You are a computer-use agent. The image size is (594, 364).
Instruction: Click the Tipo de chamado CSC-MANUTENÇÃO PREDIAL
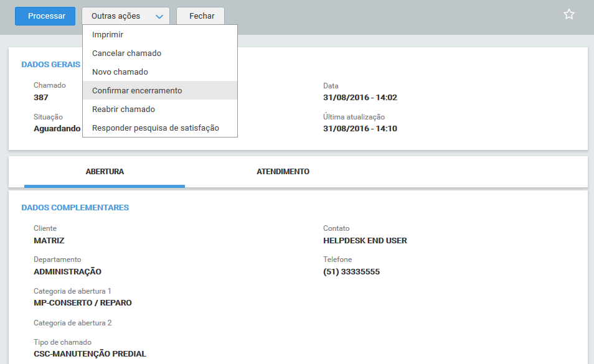click(x=88, y=353)
